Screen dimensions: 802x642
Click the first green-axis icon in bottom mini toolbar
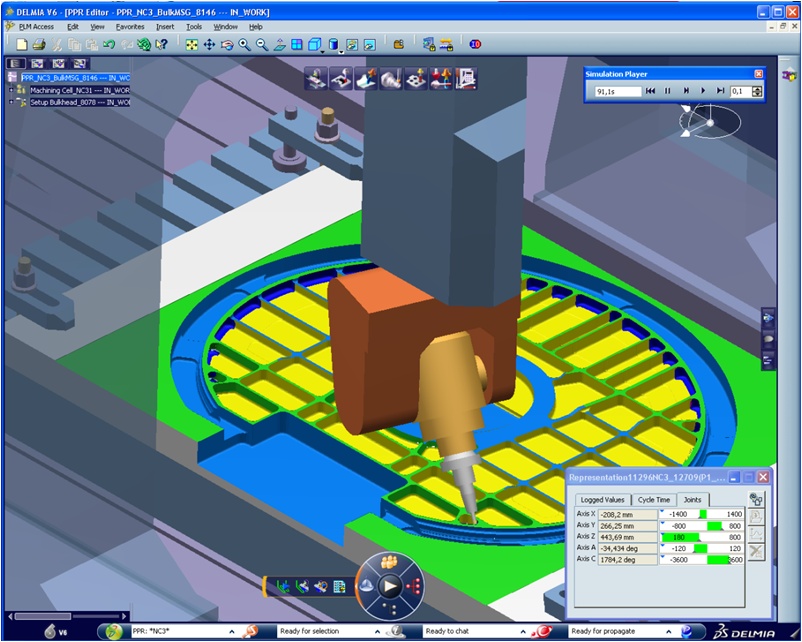[283, 586]
